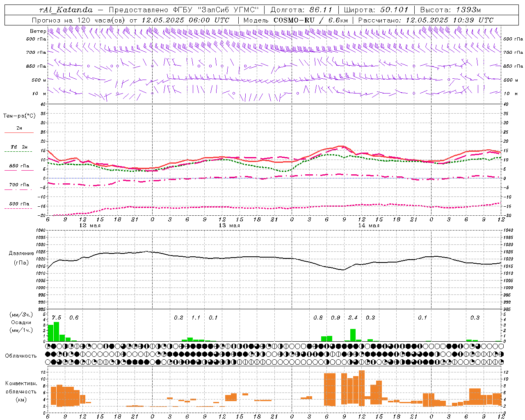This screenshot has width=525, height=420.
Task: Click the station title rAl_Katanda
Action: coord(66,10)
